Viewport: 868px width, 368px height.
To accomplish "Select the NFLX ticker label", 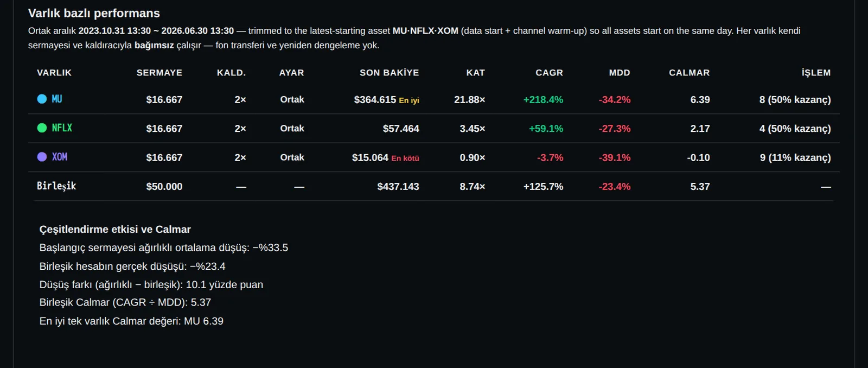I will coord(62,128).
